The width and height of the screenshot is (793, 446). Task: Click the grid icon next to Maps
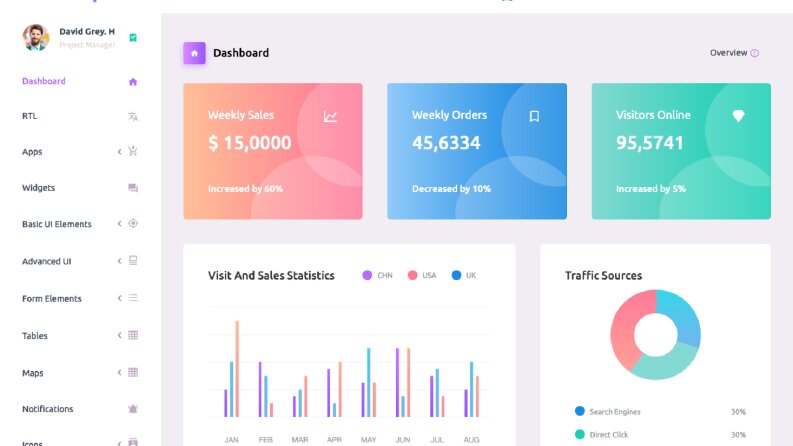pos(133,373)
